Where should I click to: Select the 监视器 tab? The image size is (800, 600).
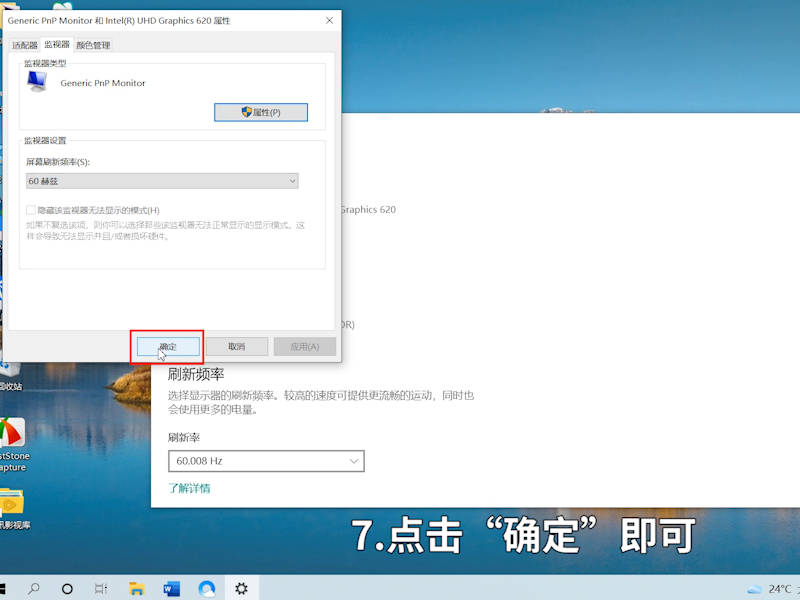pos(57,44)
